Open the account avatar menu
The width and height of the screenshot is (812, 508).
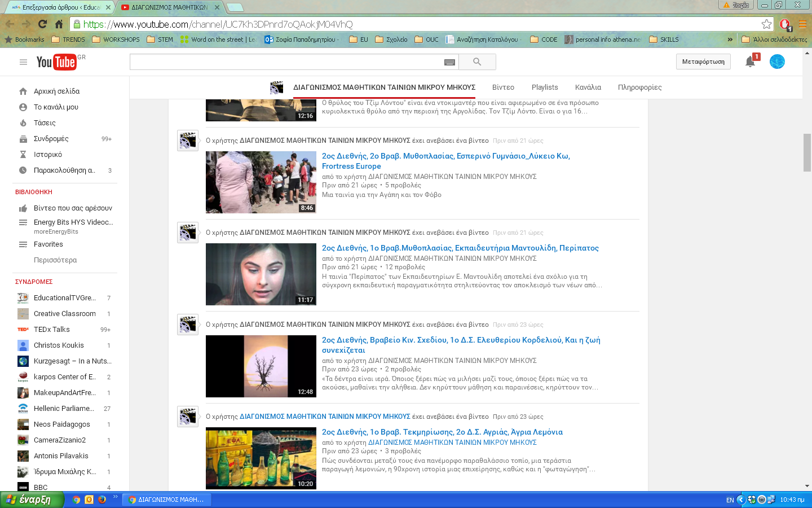coord(777,62)
